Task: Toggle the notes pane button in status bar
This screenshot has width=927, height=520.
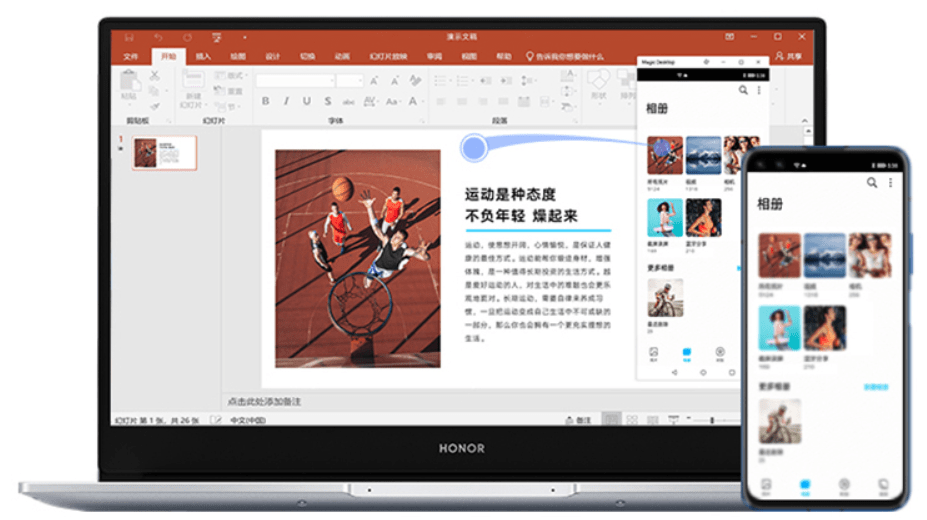Action: tap(577, 420)
